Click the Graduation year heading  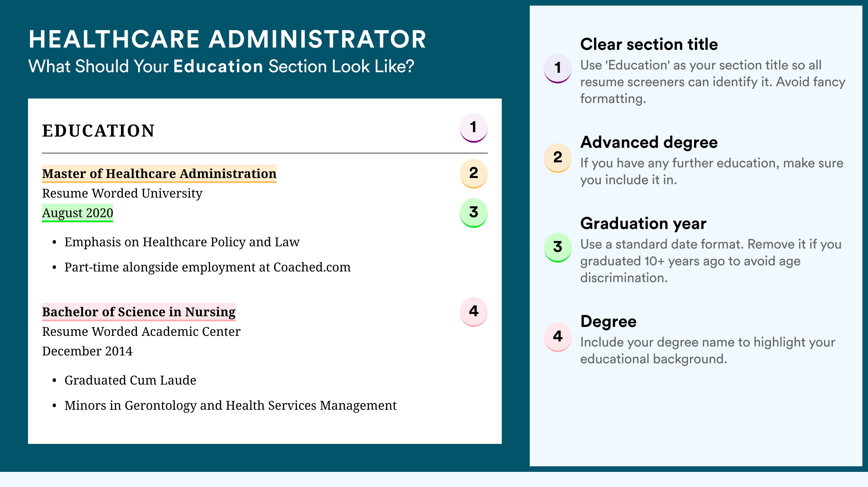pos(643,223)
